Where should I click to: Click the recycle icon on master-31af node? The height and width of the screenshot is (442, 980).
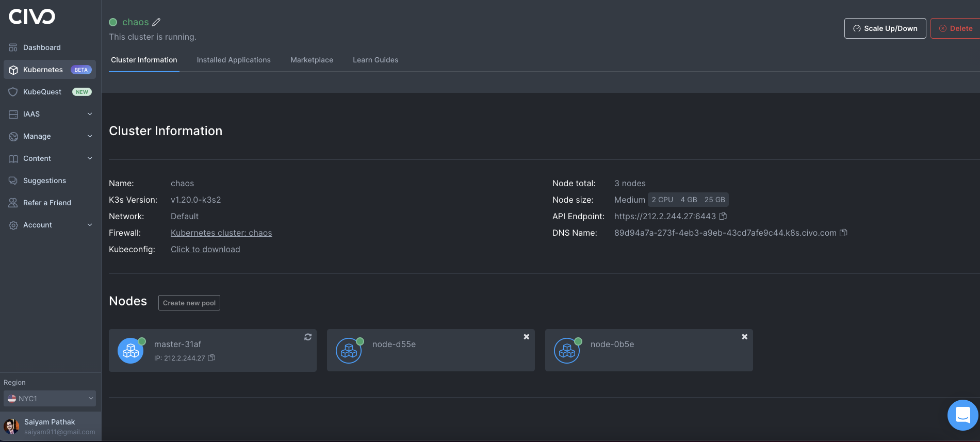[308, 337]
